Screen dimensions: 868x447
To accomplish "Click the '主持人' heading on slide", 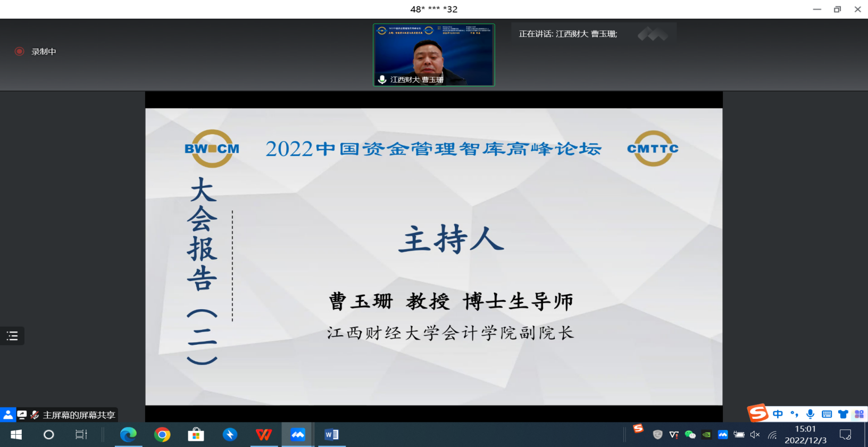I will [x=451, y=239].
